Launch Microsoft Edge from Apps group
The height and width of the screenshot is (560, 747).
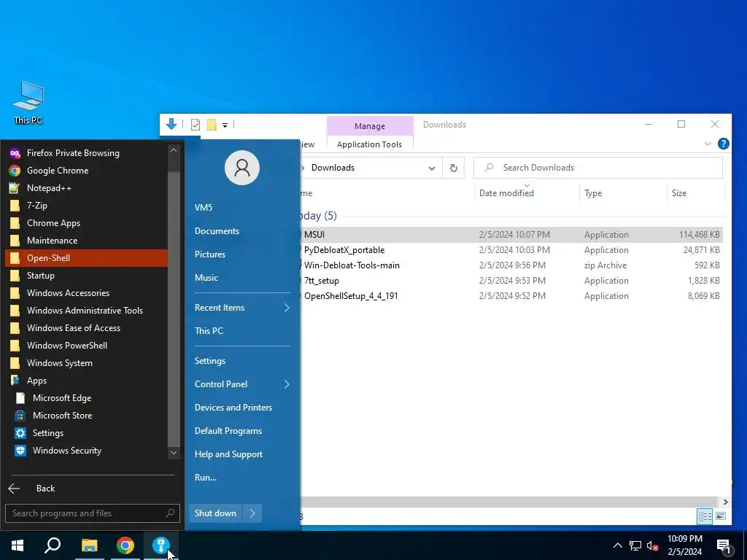(x=86, y=398)
